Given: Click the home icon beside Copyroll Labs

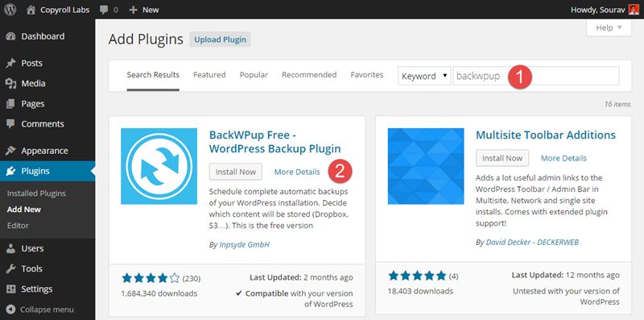Looking at the screenshot, I should [x=31, y=10].
